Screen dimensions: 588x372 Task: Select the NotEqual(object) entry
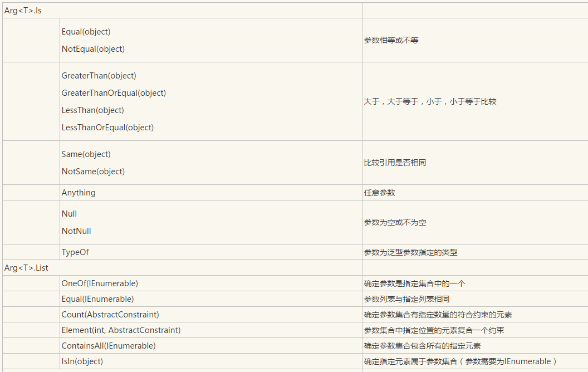(x=93, y=49)
